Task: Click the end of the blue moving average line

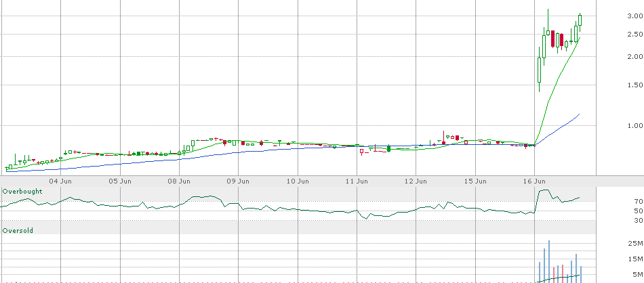Action: [579, 114]
